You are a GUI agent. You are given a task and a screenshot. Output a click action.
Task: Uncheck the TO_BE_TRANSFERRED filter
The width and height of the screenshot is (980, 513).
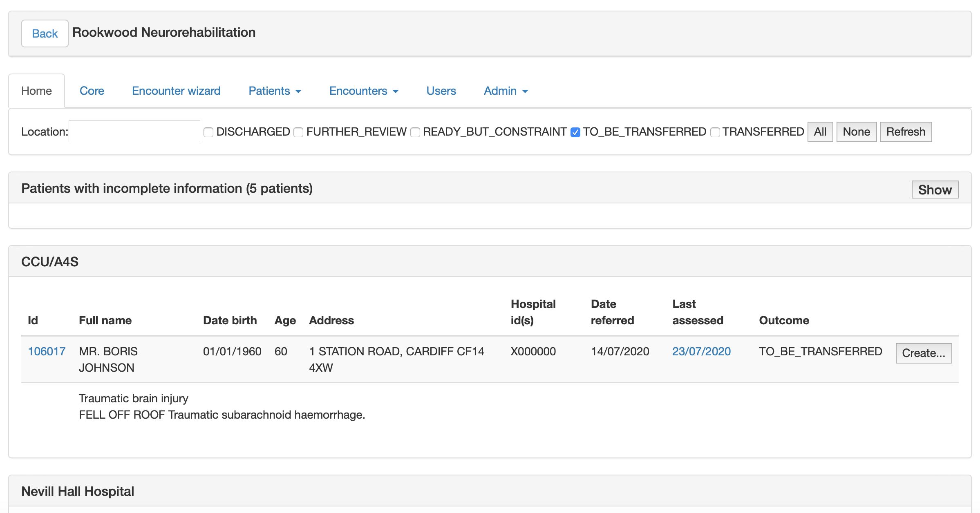(575, 132)
